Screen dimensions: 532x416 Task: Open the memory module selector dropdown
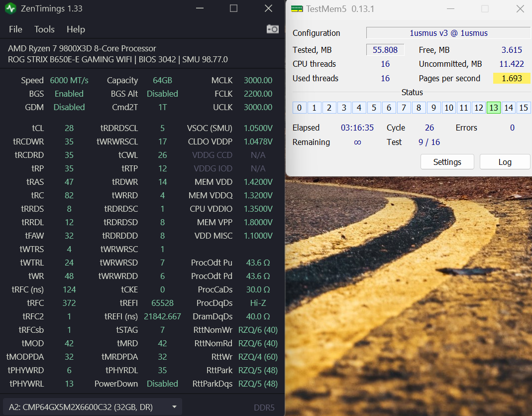tap(93, 407)
